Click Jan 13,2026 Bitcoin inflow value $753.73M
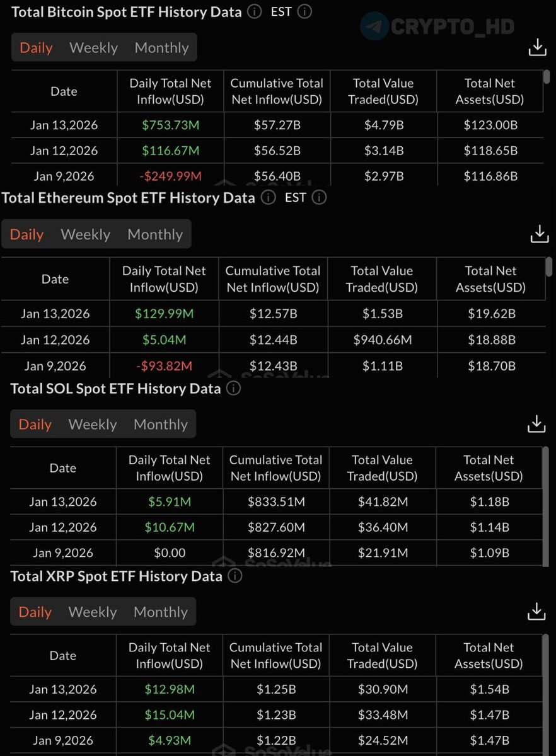The height and width of the screenshot is (756, 556). click(x=170, y=125)
